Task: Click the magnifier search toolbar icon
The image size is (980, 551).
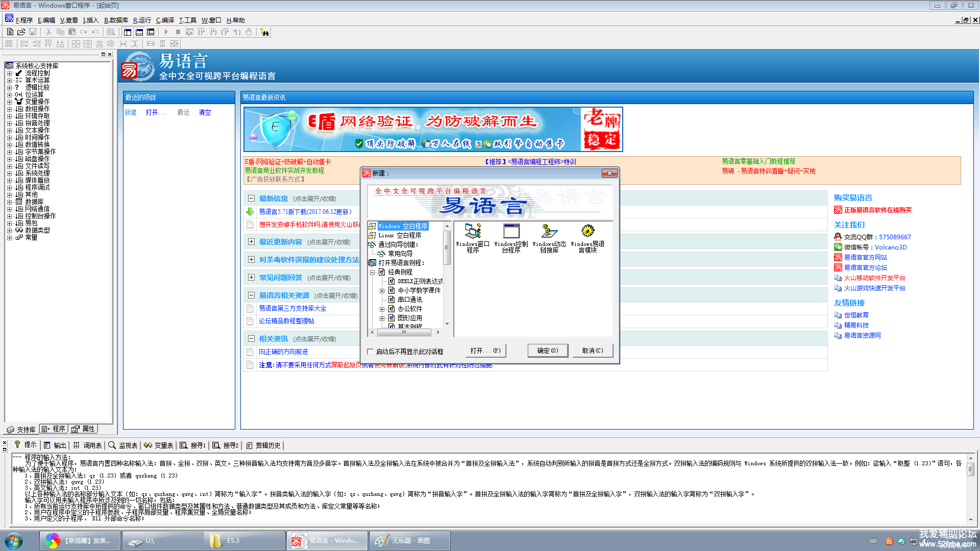Action: [111, 32]
